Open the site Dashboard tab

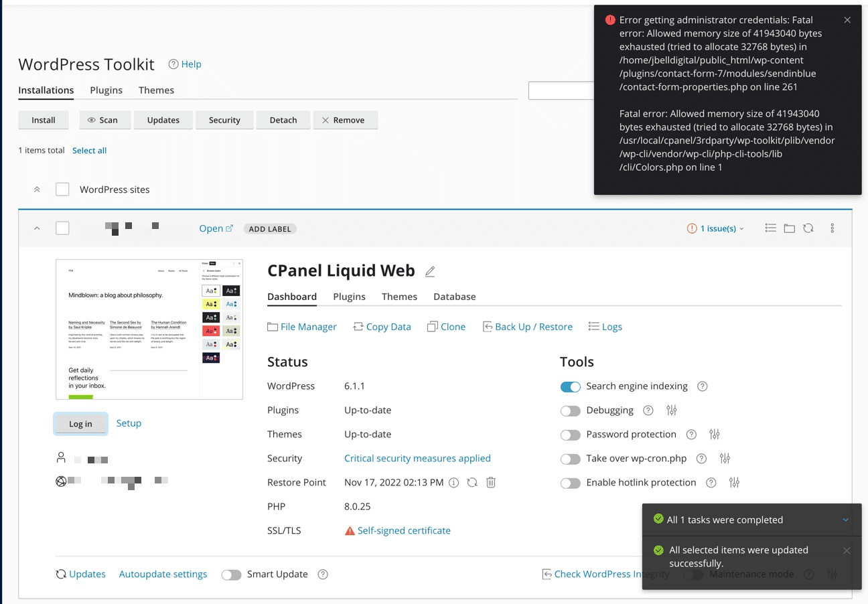coord(292,297)
